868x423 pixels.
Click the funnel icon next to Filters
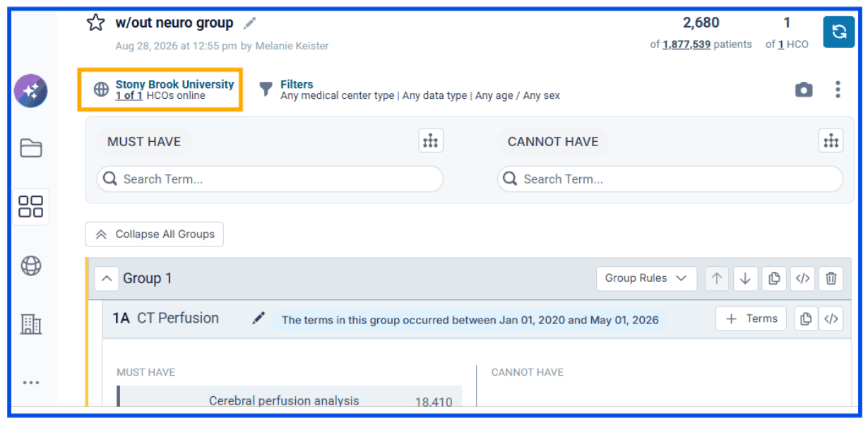(266, 89)
